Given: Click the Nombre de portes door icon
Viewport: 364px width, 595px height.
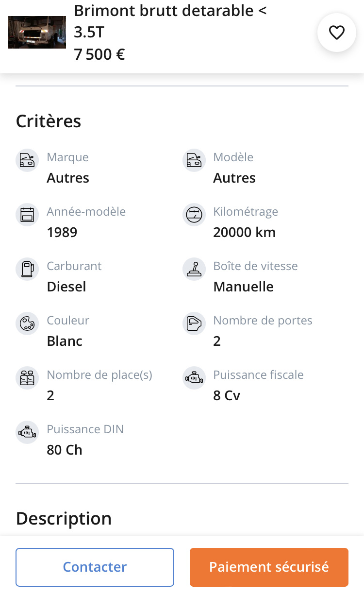Looking at the screenshot, I should pos(194,323).
